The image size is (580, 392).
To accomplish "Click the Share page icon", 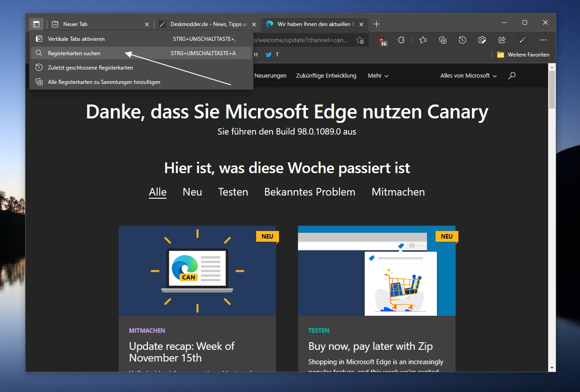I will click(x=502, y=40).
